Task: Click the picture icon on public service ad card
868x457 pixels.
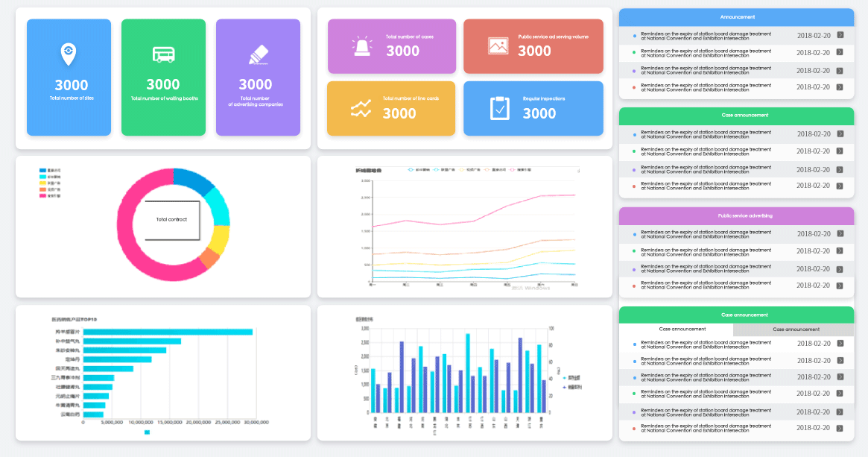Action: [498, 46]
